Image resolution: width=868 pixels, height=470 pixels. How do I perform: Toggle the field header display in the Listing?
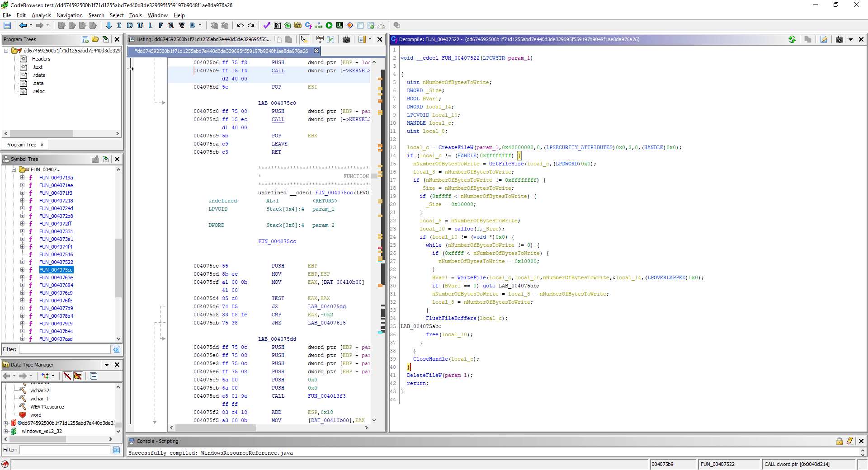tap(320, 40)
